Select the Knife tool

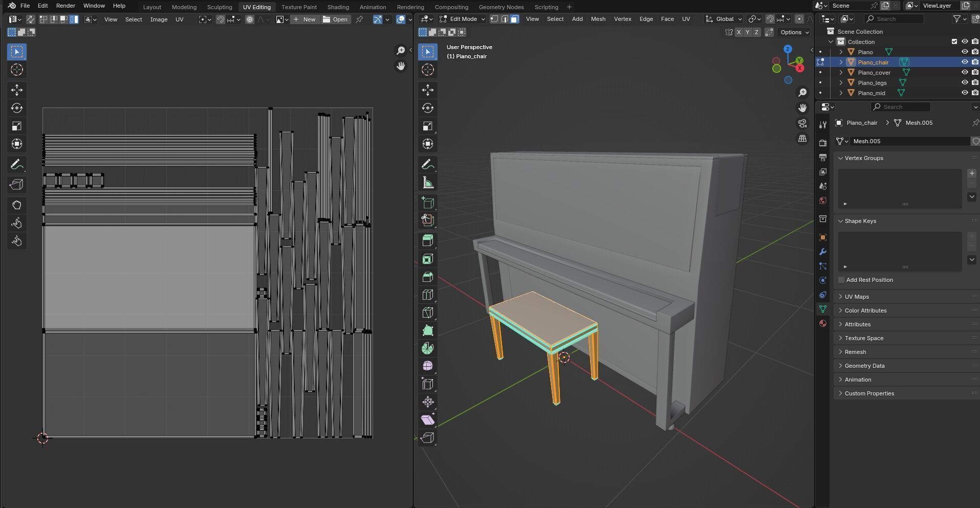tap(428, 313)
